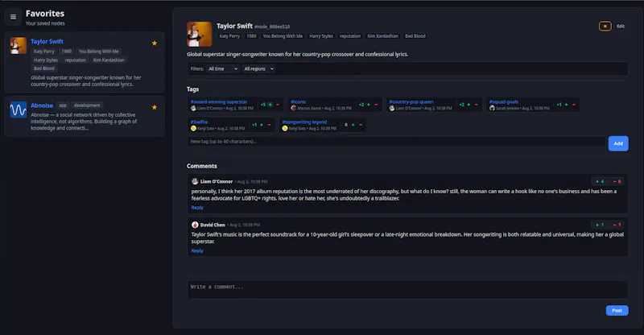Upvote the #iconic tag

coord(369,105)
